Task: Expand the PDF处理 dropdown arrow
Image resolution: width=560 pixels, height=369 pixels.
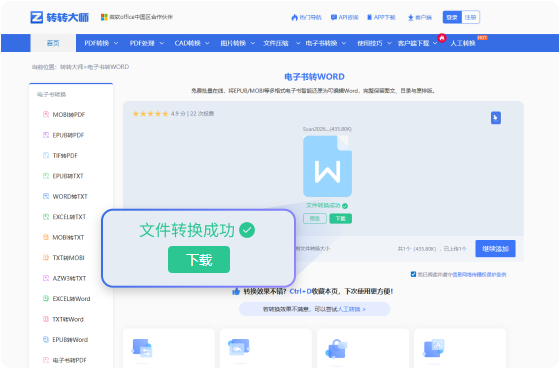Action: pyautogui.click(x=162, y=43)
